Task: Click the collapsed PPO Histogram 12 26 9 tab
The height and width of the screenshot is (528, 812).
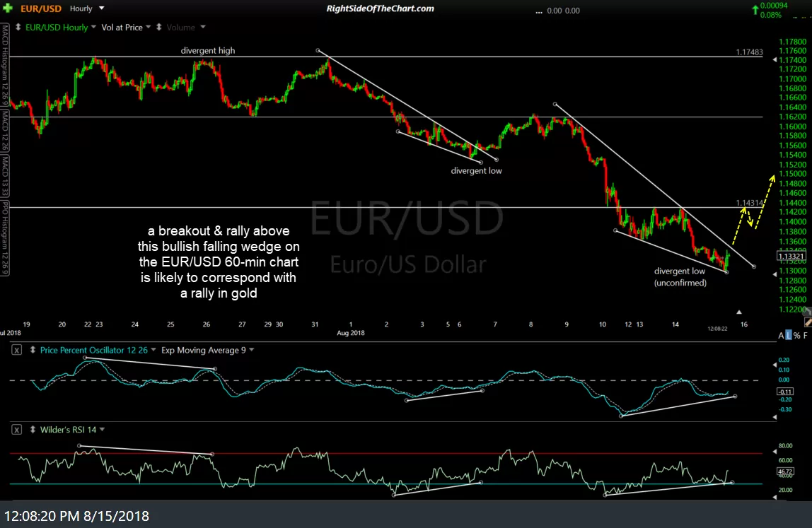Action: [x=5, y=238]
